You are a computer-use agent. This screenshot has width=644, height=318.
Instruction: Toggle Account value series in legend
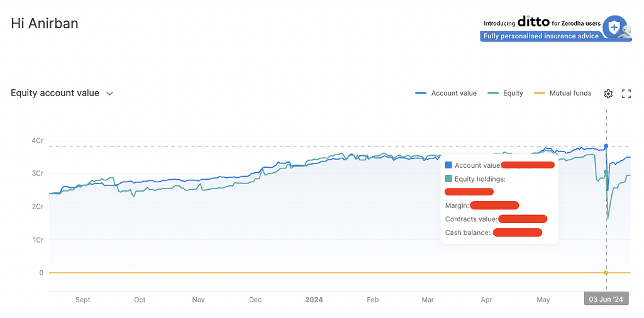[446, 93]
